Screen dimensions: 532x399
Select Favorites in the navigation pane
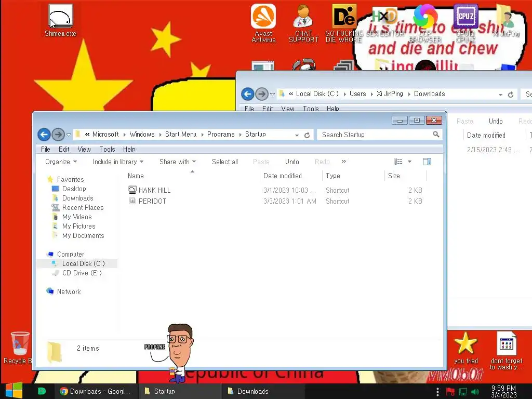coord(65,179)
